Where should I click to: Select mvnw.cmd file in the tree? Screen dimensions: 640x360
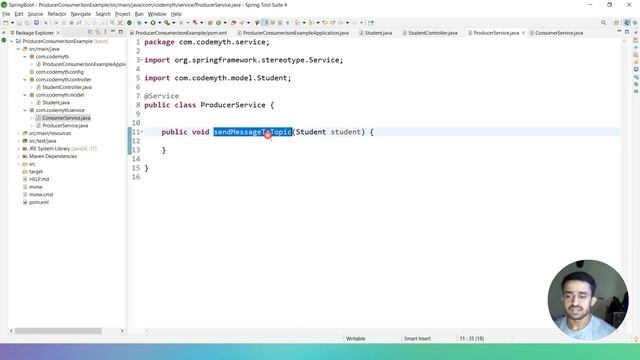tap(41, 195)
